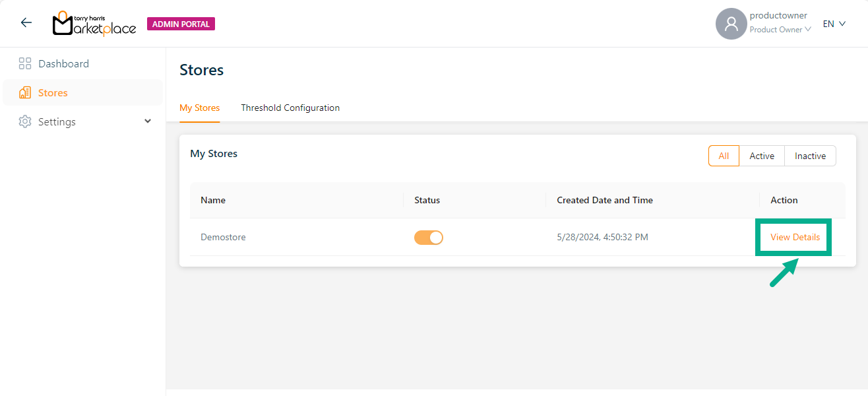Viewport: 868px width, 396px height.
Task: Show all stores with All filter
Action: (724, 156)
